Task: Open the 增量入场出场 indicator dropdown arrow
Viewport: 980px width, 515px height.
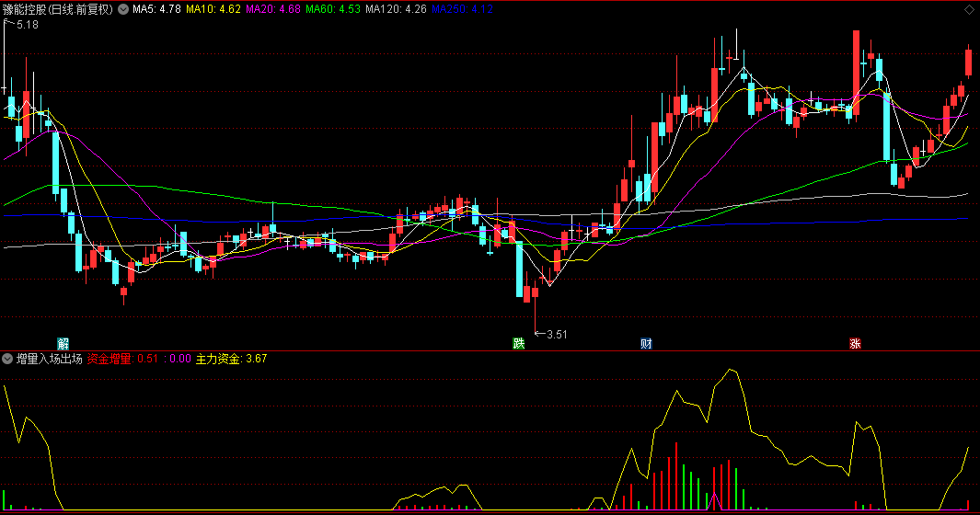Action: 7,359
